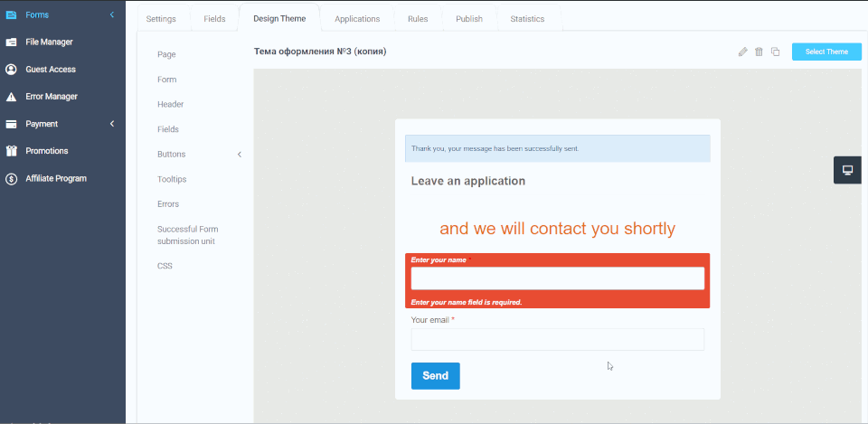Viewport: 868px width, 424px height.
Task: Click the copy theme icon
Action: (x=776, y=52)
